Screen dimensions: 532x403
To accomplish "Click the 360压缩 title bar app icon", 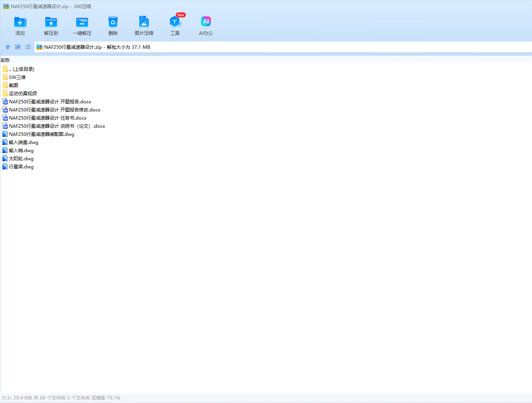I will (6, 7).
